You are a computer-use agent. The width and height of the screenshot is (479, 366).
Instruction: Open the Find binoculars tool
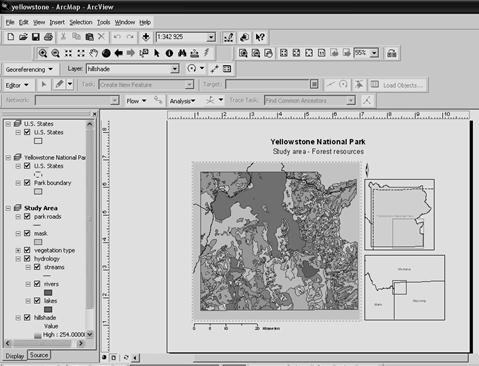point(182,53)
